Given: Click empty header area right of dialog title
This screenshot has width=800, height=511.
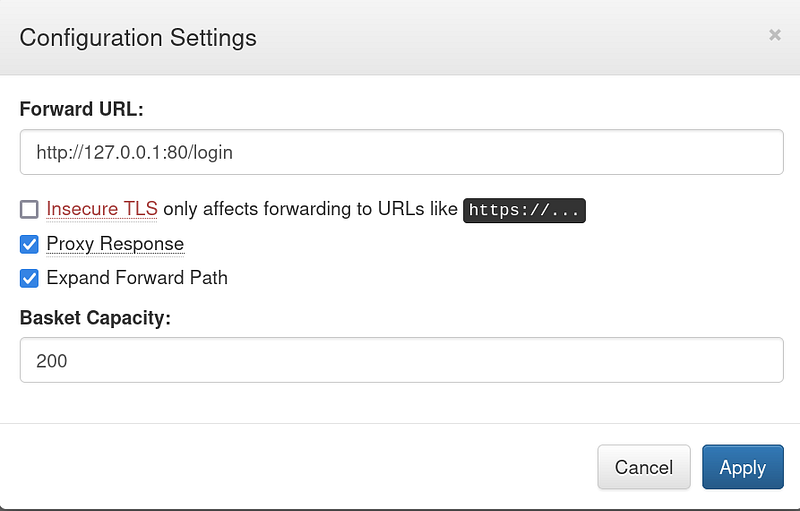Looking at the screenshot, I should (500, 38).
